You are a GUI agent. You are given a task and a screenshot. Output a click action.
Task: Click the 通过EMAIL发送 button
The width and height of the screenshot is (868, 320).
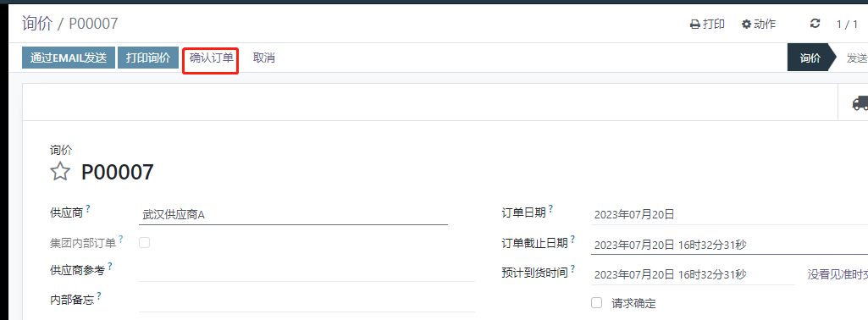(x=68, y=58)
